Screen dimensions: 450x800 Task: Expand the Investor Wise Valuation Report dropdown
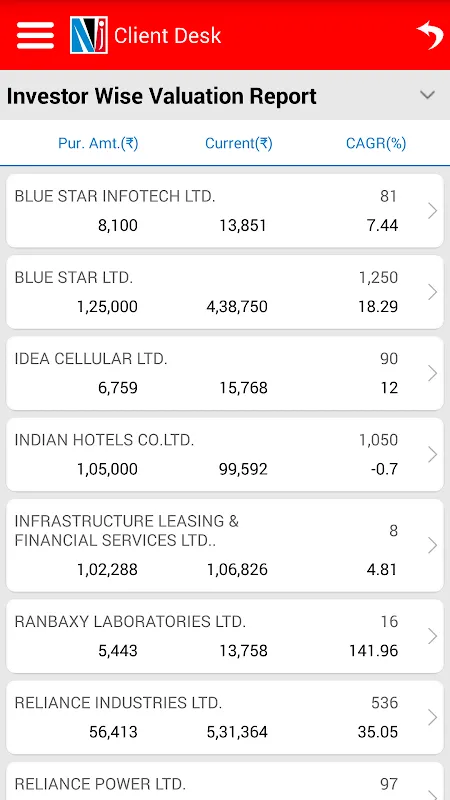427,95
